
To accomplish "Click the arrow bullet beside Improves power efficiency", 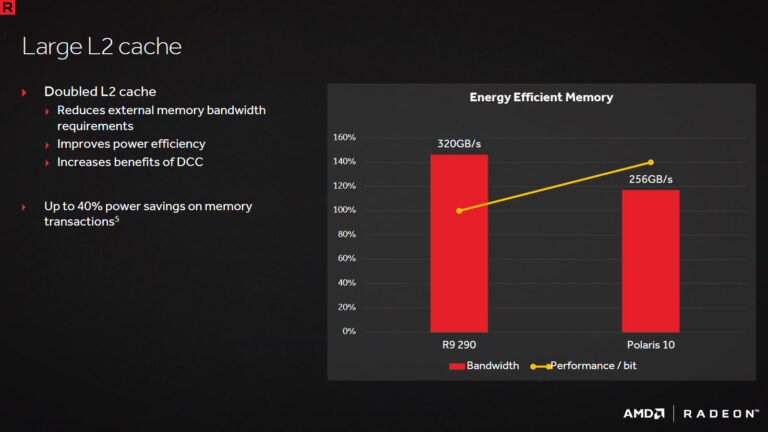I will (x=48, y=145).
